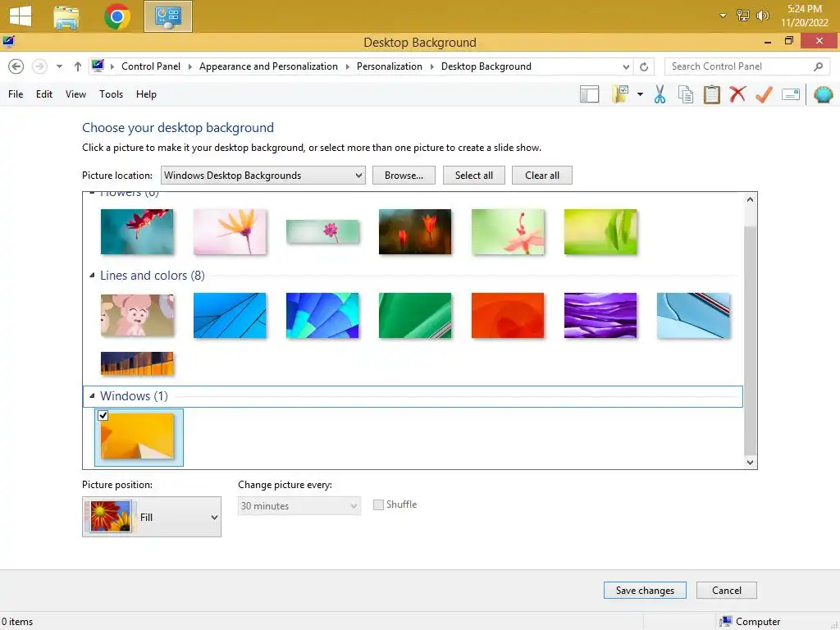The height and width of the screenshot is (630, 840).
Task: Click the wallpaper list scroll down arrow
Action: pyautogui.click(x=750, y=463)
